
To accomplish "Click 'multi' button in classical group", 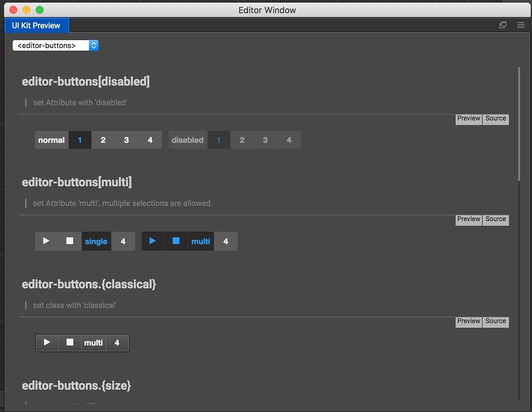I will [x=93, y=342].
